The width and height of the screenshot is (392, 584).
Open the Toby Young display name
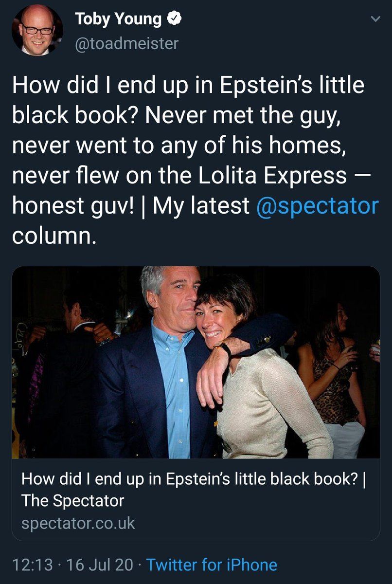pyautogui.click(x=118, y=19)
